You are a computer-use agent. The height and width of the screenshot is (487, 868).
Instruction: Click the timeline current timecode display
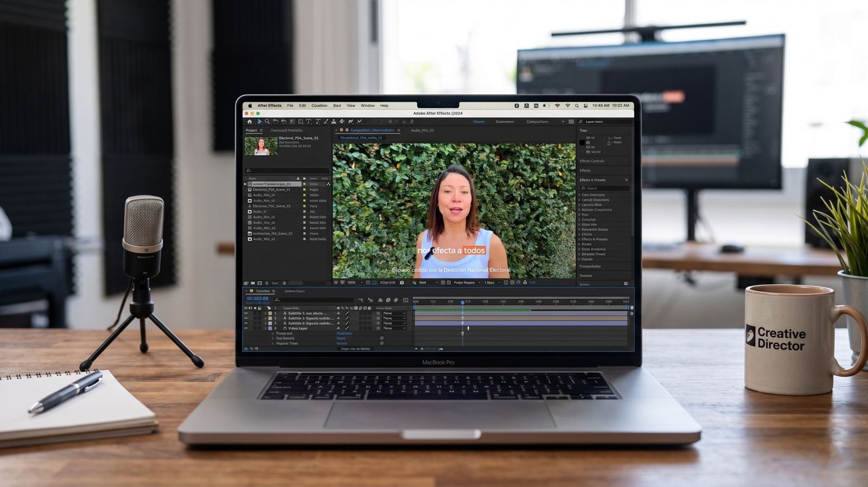tap(258, 298)
